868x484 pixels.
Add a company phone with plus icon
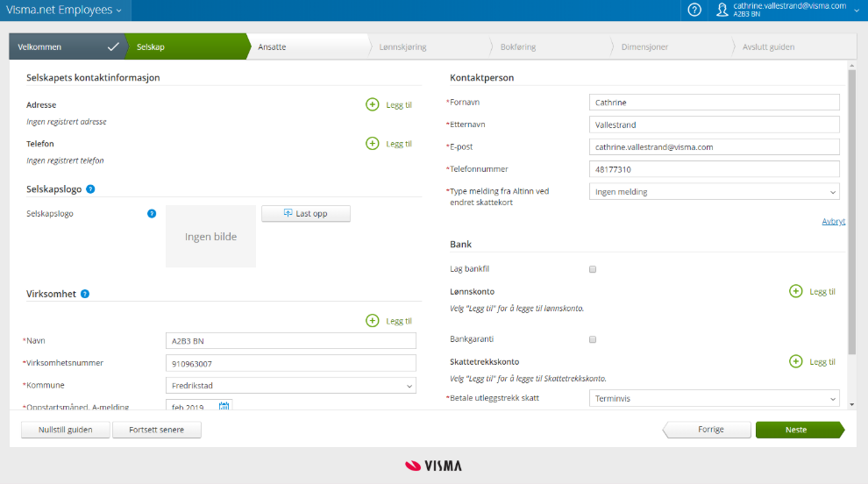373,144
